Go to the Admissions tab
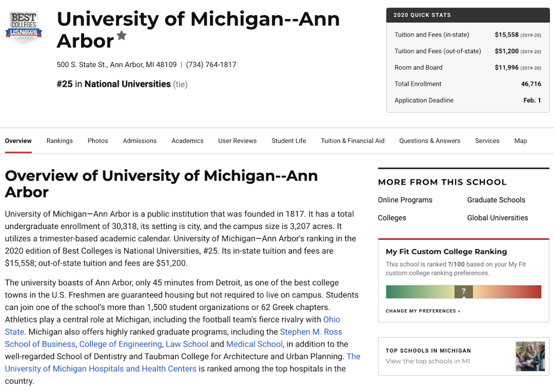The height and width of the screenshot is (392, 554). 140,141
